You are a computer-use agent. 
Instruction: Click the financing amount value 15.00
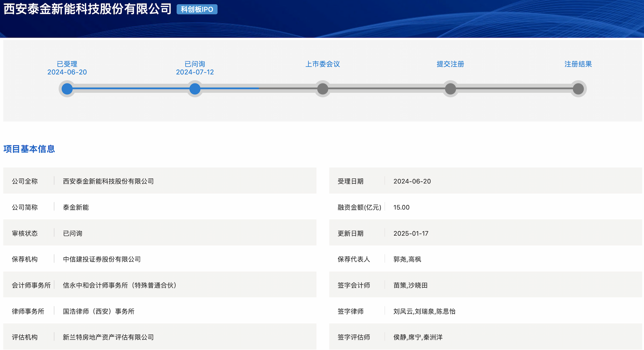[401, 207]
